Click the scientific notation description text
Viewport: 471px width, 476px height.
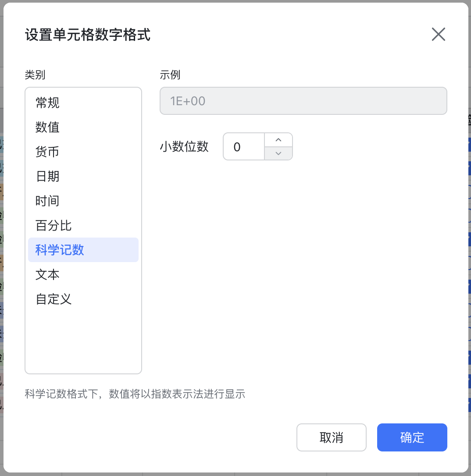[135, 394]
